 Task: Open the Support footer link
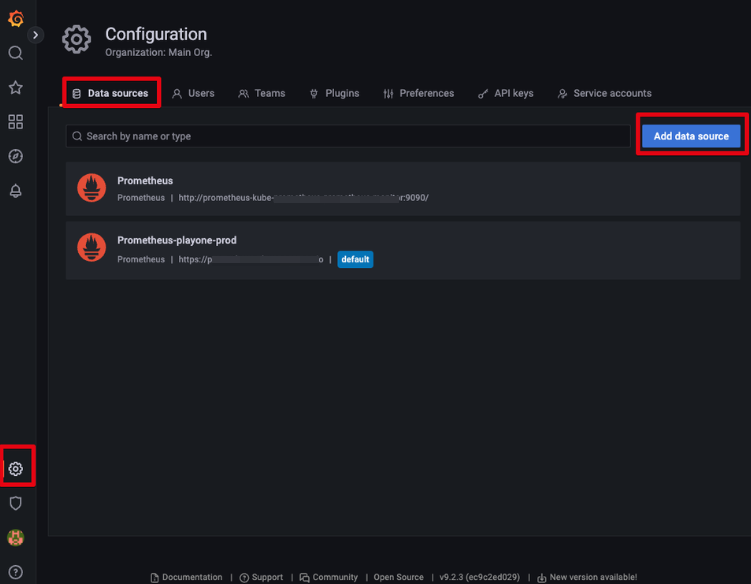262,577
